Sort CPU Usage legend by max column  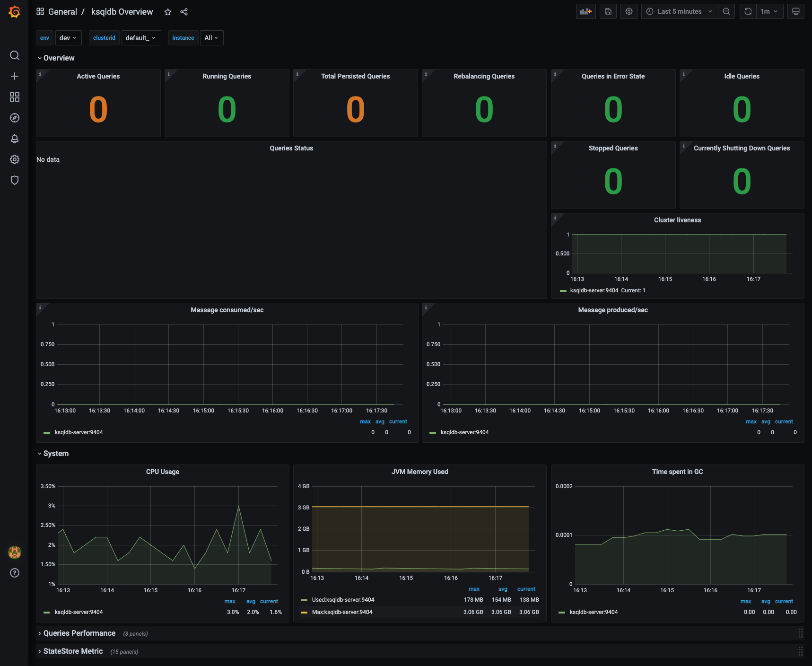(x=230, y=601)
